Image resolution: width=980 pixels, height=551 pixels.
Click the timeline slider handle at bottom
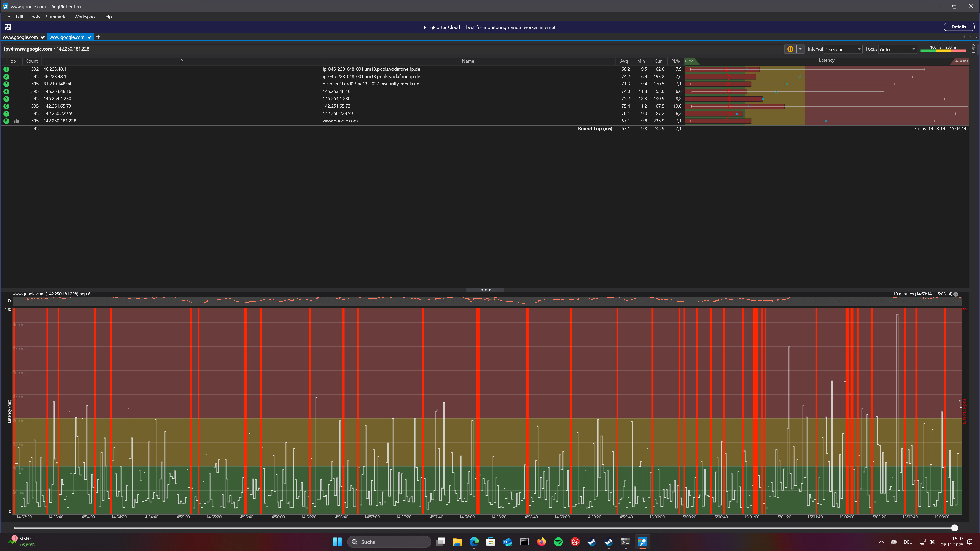click(x=954, y=528)
